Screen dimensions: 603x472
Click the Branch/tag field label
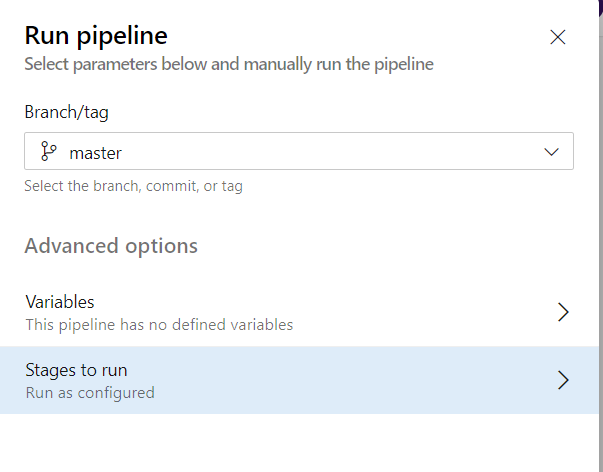(65, 114)
